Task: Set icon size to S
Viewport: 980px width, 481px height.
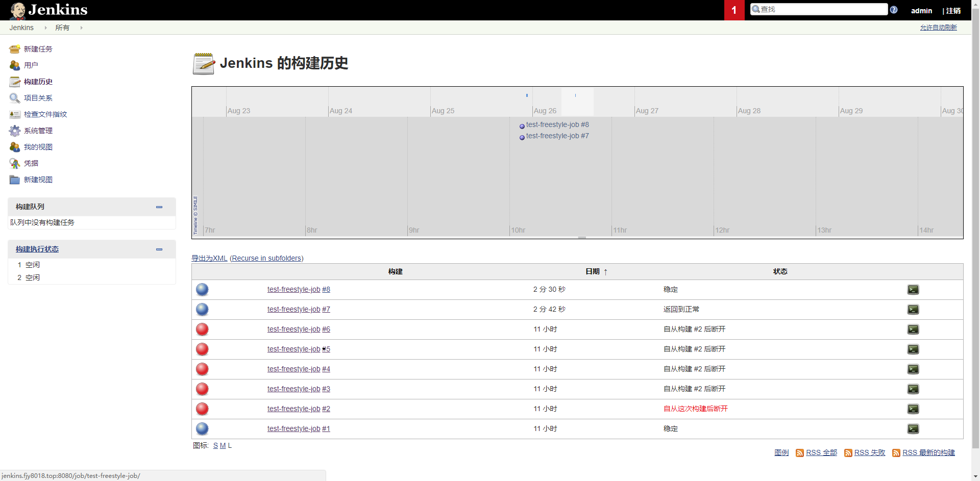Action: click(215, 446)
